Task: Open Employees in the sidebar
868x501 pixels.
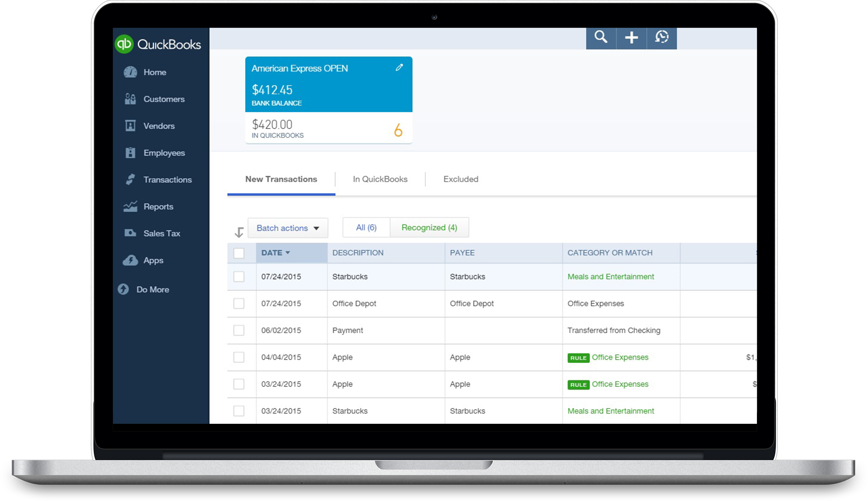Action: tap(164, 153)
